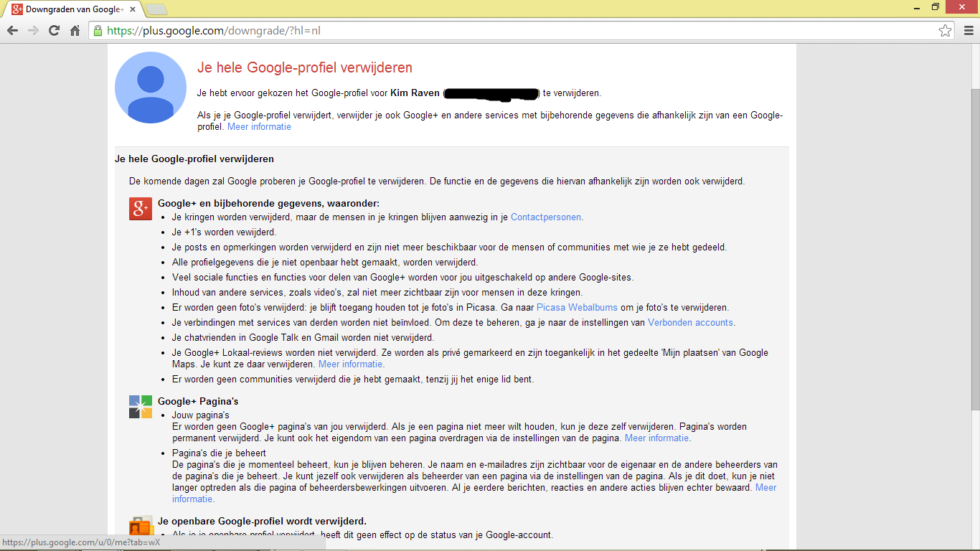Image resolution: width=980 pixels, height=551 pixels.
Task: Click the red heading Je hele Google-profiel verwijderen
Action: pos(305,67)
